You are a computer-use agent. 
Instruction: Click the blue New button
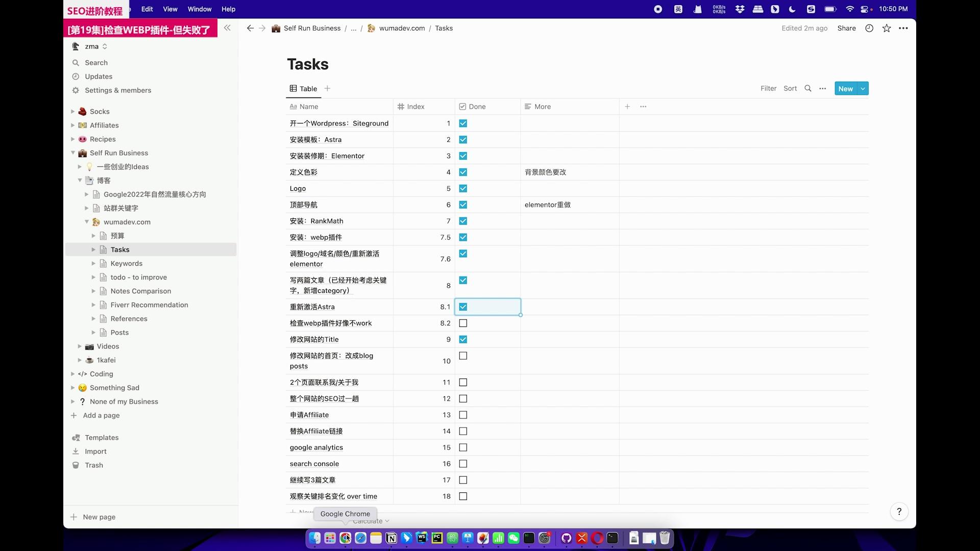[845, 88]
